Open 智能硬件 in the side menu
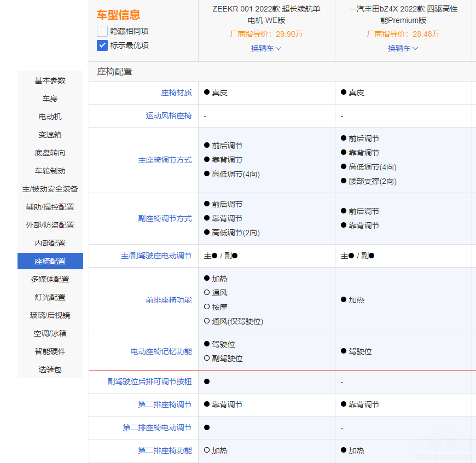476x463 pixels. tap(50, 351)
